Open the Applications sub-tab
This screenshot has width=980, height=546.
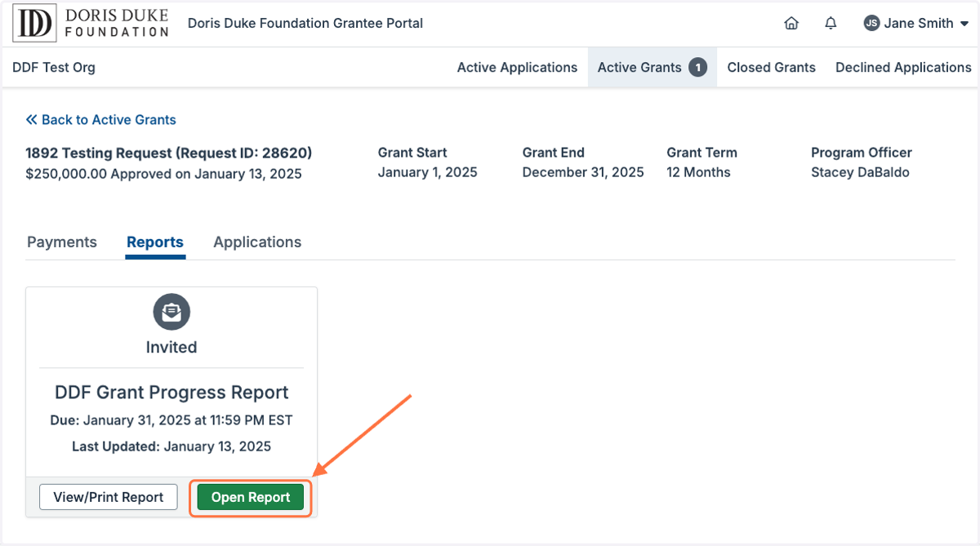(x=257, y=242)
